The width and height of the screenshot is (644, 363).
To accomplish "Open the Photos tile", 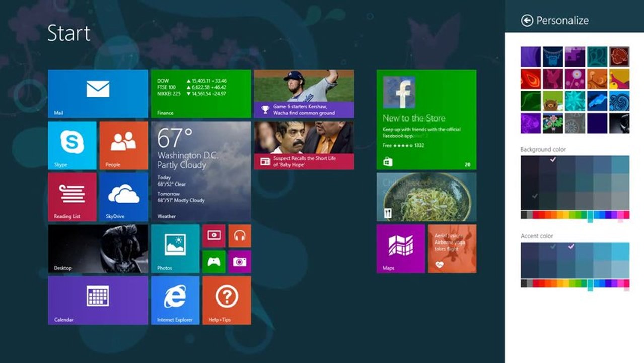I will [x=175, y=249].
